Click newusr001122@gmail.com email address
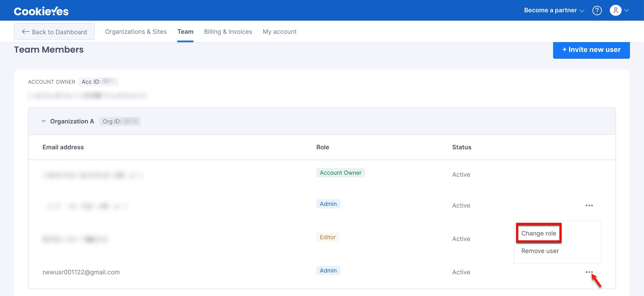This screenshot has width=644, height=296. pyautogui.click(x=81, y=272)
